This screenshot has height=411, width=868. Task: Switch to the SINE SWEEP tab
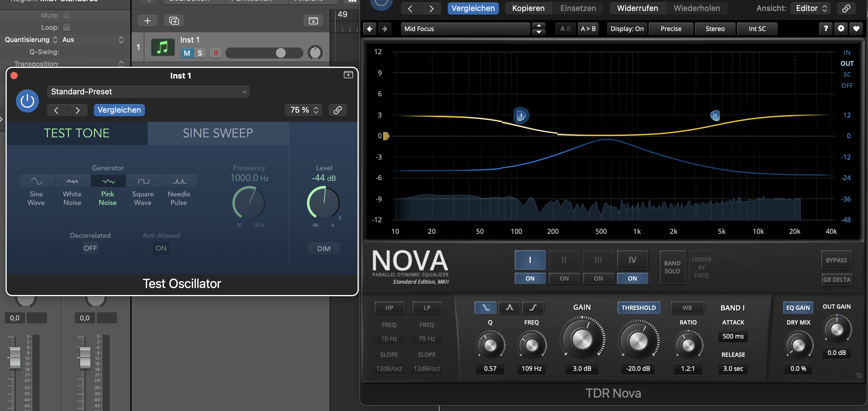(x=218, y=133)
